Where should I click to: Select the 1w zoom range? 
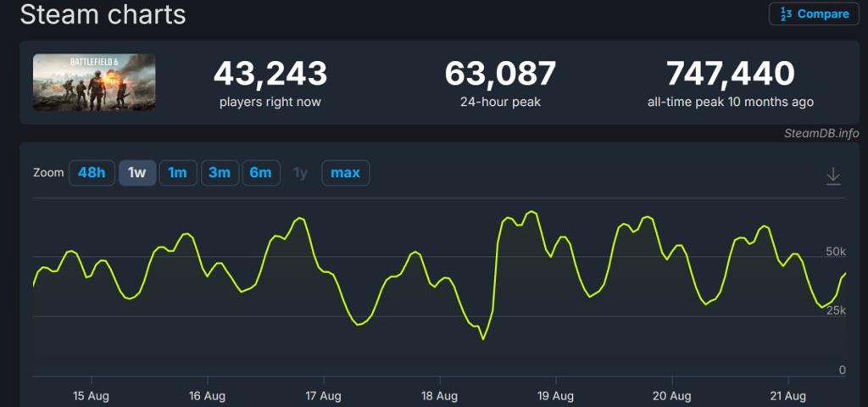(137, 173)
